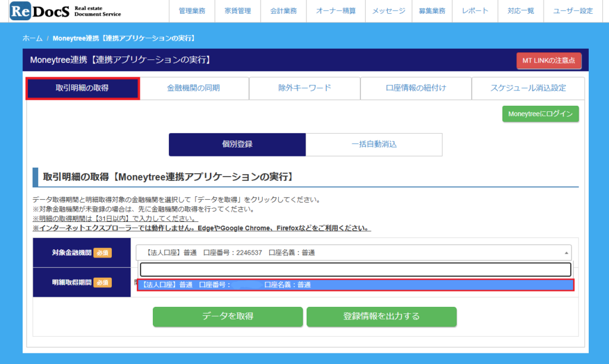Select the 一括自動消込 mode
The width and height of the screenshot is (609, 364).
[x=374, y=145]
